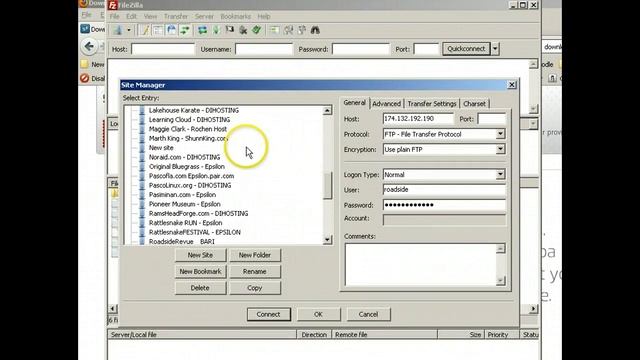This screenshot has width=640, height=360.
Task: Open the Help menu
Action: click(x=264, y=16)
